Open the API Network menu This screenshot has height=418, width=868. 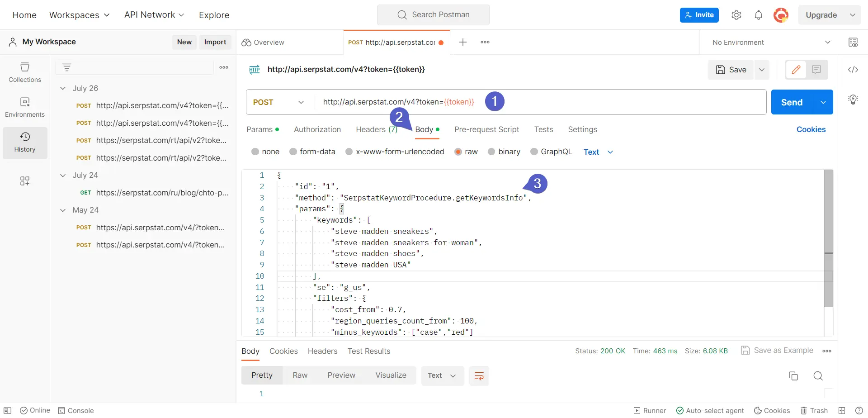pos(154,15)
